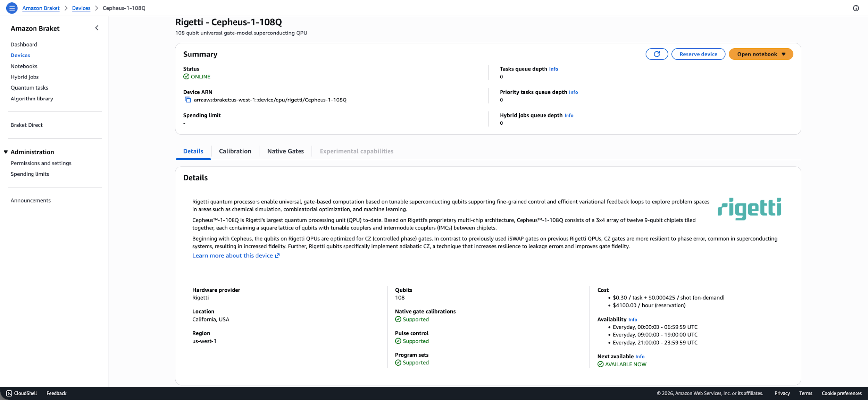Click the Amazon Braket sidebar heading
This screenshot has height=400, width=868.
35,28
